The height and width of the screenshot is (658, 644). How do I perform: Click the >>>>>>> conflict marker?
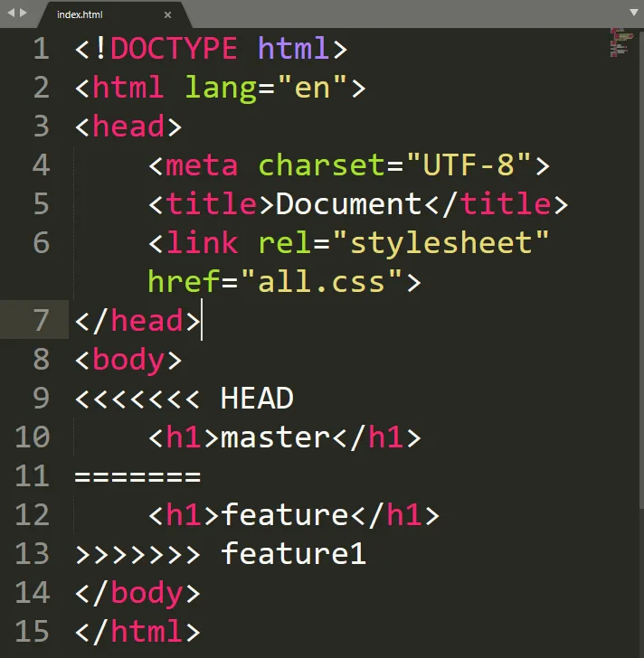click(137, 554)
